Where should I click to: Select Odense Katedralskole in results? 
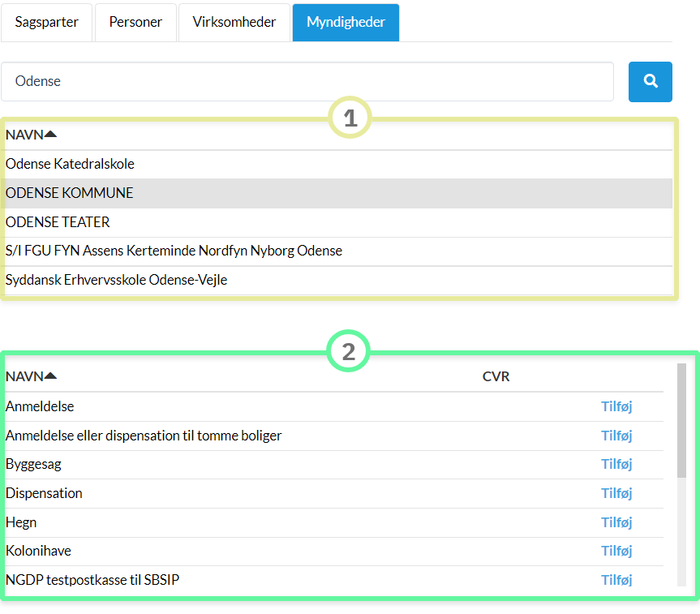click(70, 164)
